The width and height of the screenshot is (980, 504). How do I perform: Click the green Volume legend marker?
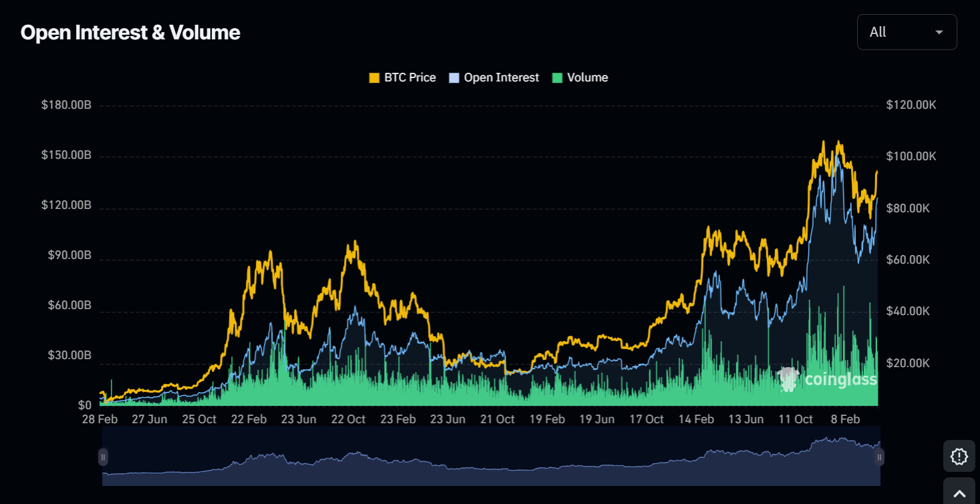557,78
